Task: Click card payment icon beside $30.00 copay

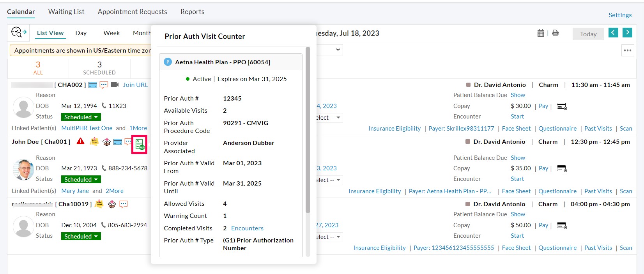Action: pos(562,106)
